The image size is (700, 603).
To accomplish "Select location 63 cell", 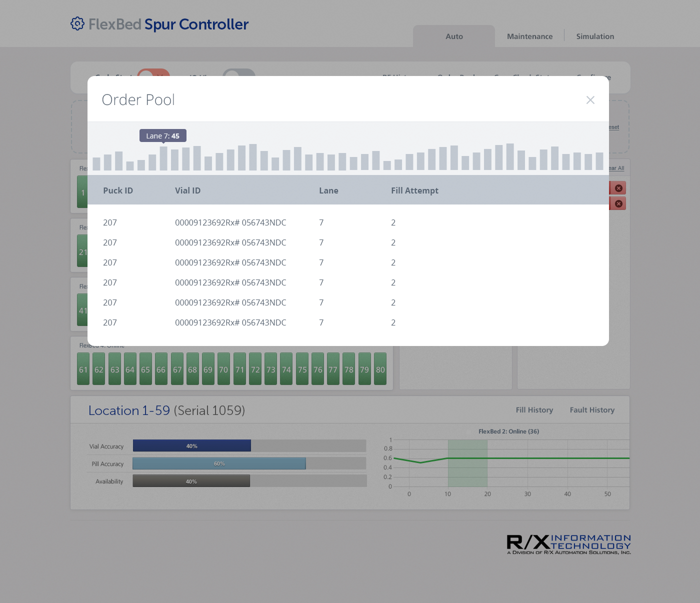I will [x=115, y=369].
